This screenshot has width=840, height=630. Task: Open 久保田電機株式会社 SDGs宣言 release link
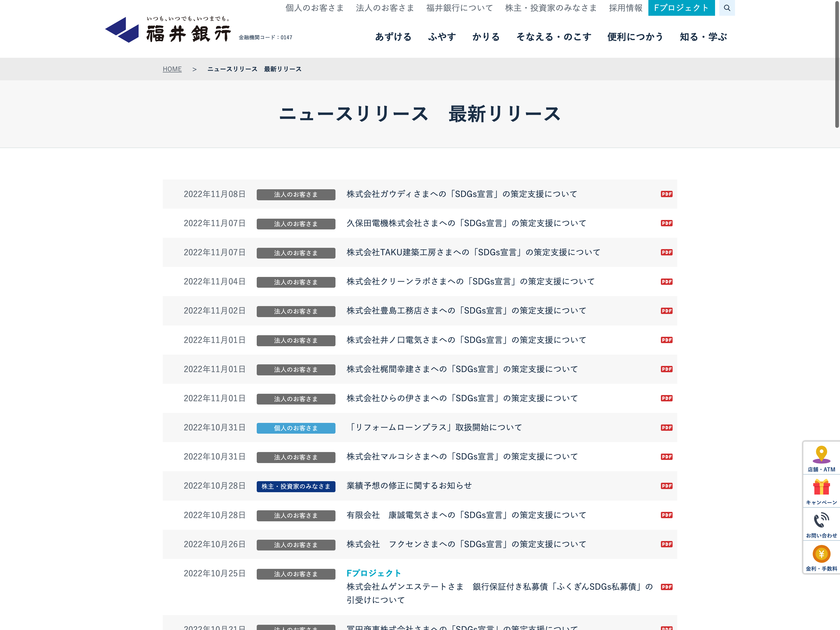(x=466, y=223)
